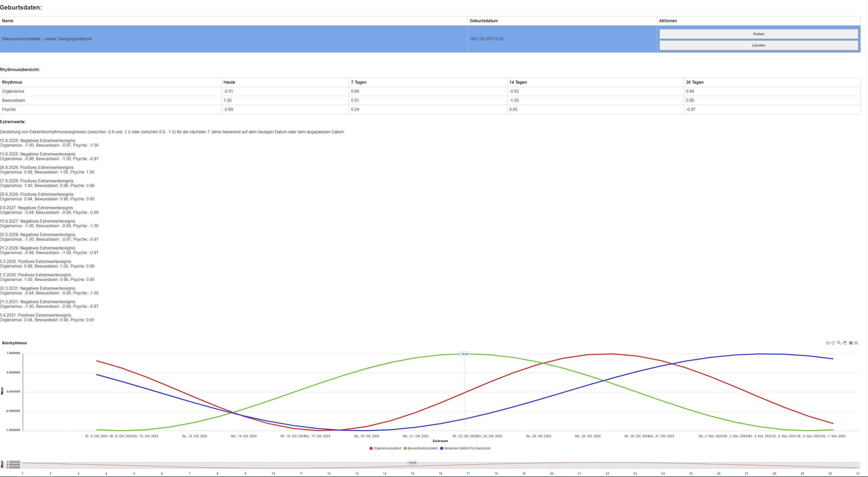Click the Name column header
The width and height of the screenshot is (868, 477).
(7, 21)
